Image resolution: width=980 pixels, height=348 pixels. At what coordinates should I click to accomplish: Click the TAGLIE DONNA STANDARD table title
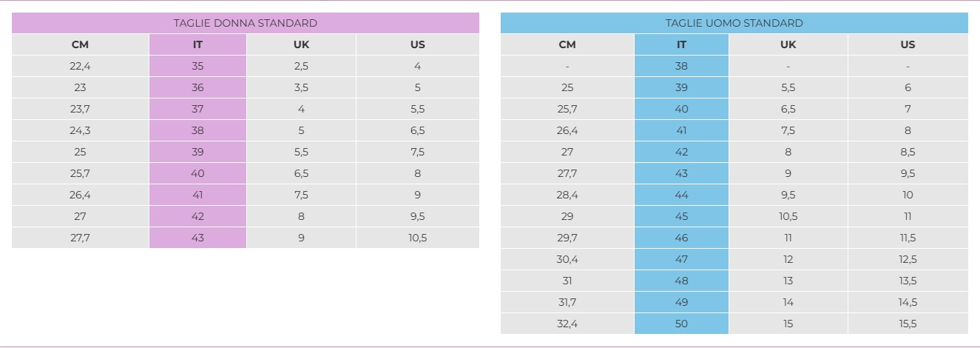coord(245,23)
